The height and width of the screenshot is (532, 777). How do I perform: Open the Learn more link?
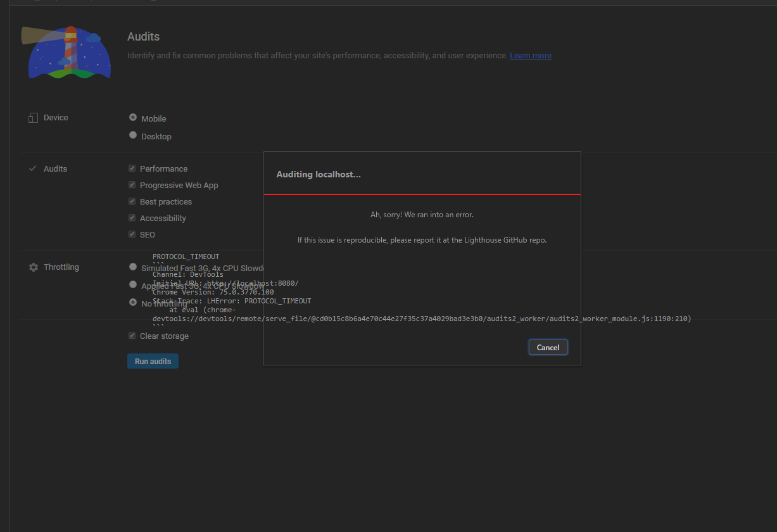click(x=530, y=55)
